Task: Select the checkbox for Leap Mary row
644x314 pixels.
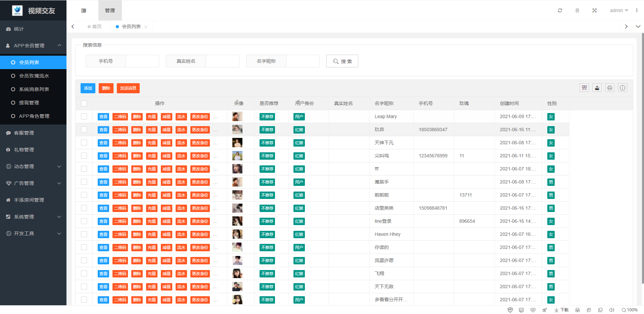Action: (84, 116)
